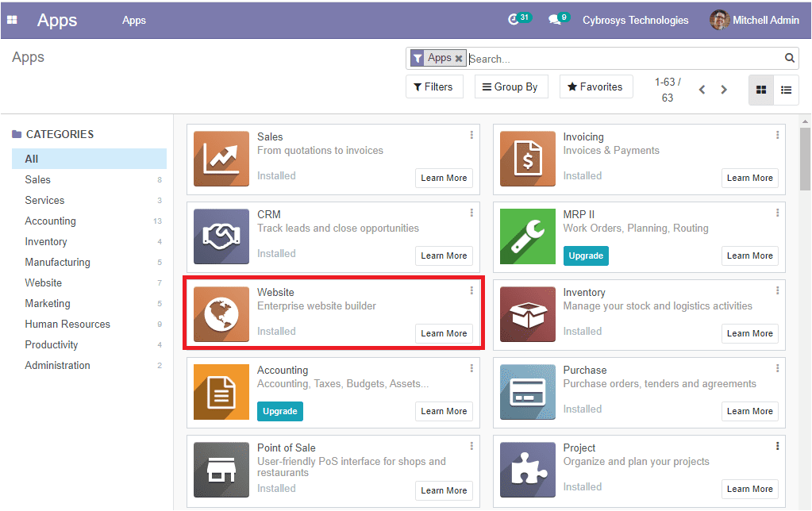
Task: Click the Accounting document icon
Action: tap(221, 392)
